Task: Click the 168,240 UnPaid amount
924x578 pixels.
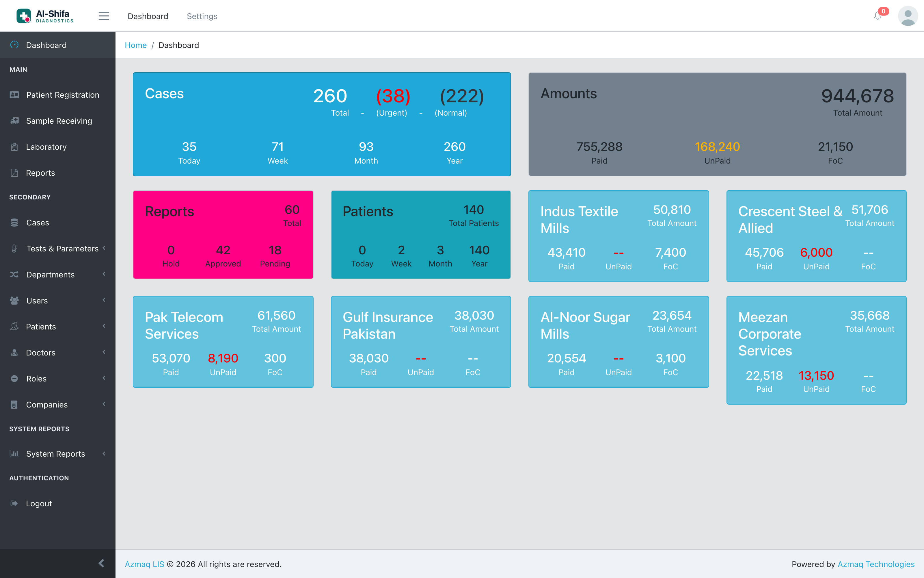Action: (718, 147)
